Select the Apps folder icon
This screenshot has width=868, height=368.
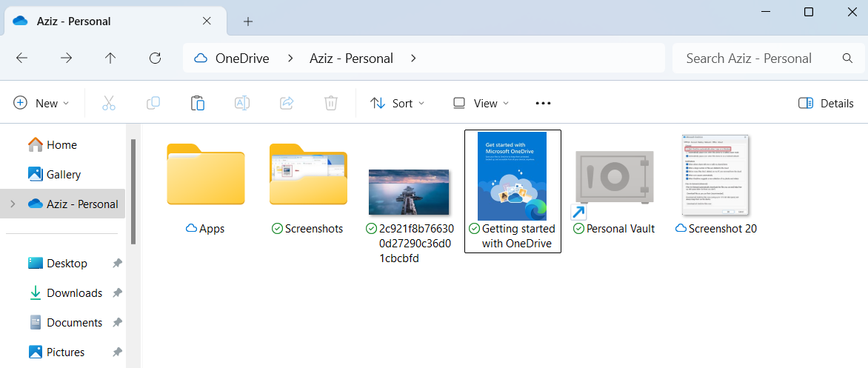[205, 174]
